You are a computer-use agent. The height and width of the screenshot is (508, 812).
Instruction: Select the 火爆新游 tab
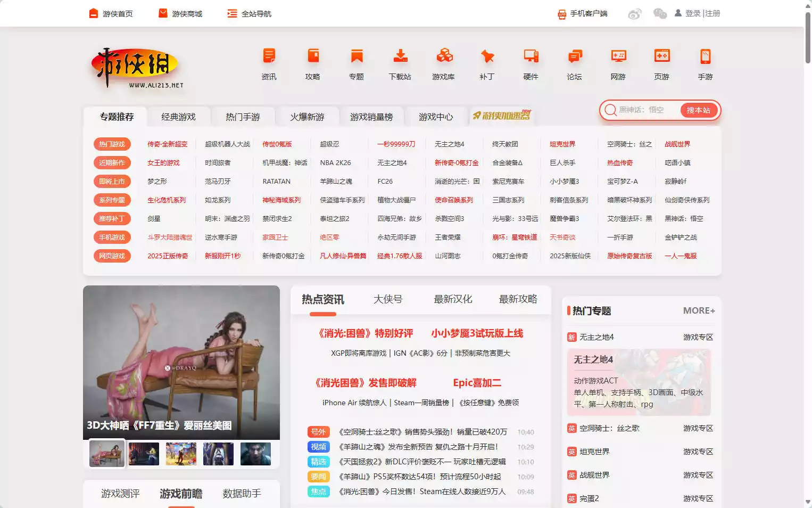pyautogui.click(x=307, y=117)
